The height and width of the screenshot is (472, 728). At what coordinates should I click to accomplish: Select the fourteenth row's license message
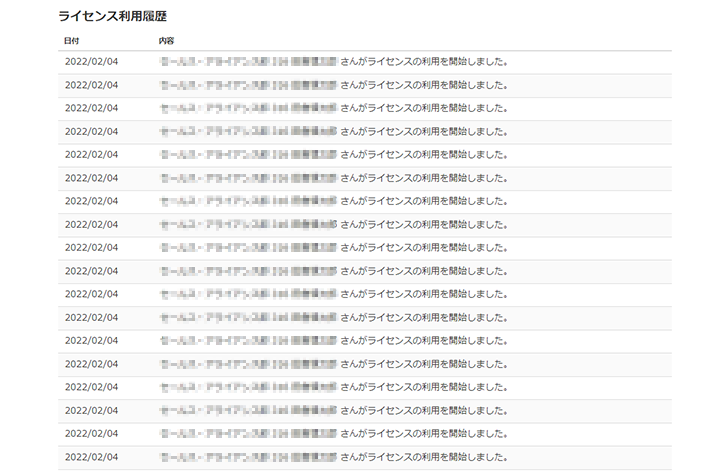[x=425, y=364]
